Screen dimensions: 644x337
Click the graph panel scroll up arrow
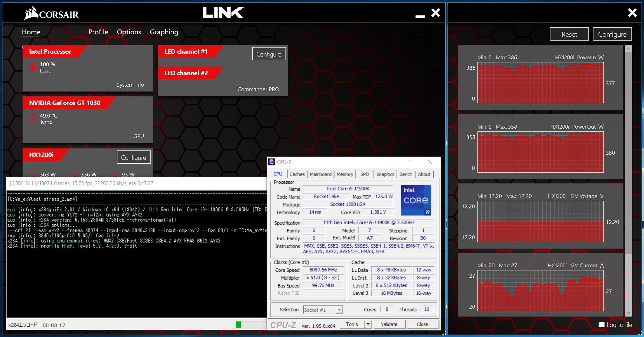[x=628, y=49]
